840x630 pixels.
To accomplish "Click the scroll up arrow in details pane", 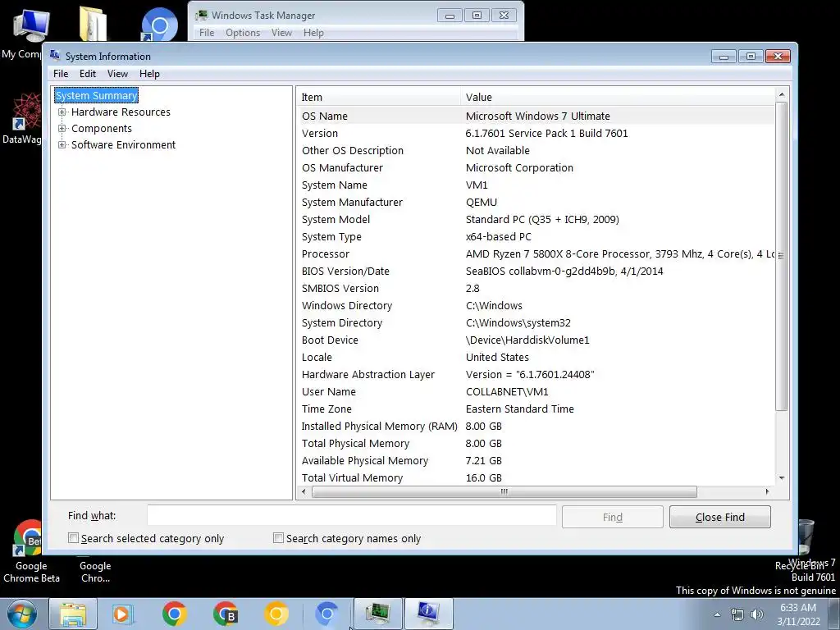I will click(782, 95).
